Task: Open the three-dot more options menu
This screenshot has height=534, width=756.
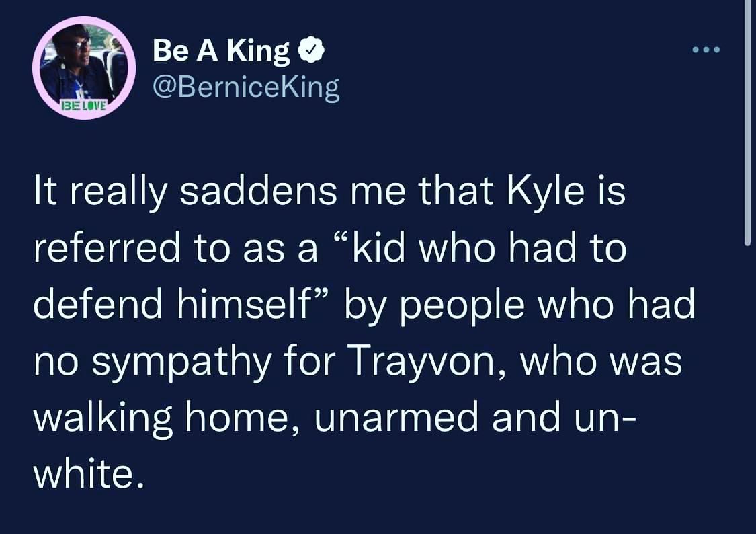Action: [706, 50]
